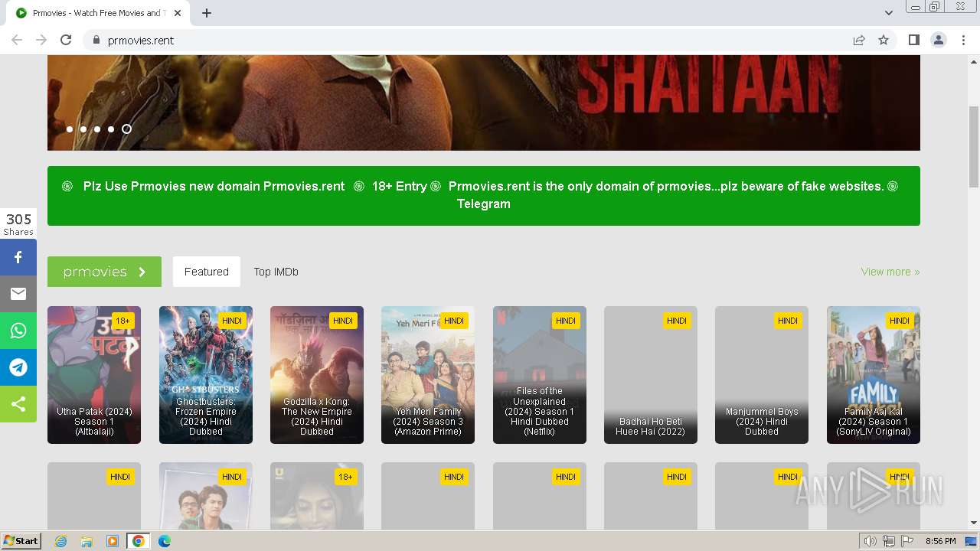Click the page vertical scrollbar thumb
The width and height of the screenshot is (980, 551).
[x=974, y=147]
